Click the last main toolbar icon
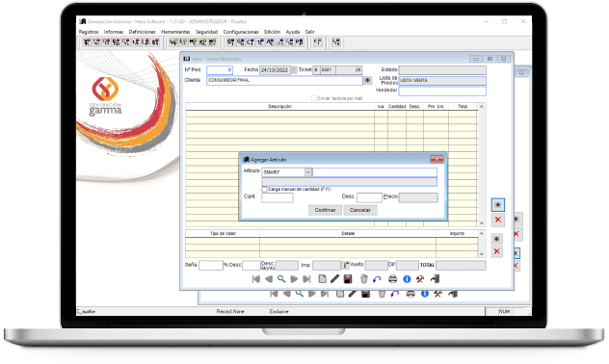 pos(336,42)
